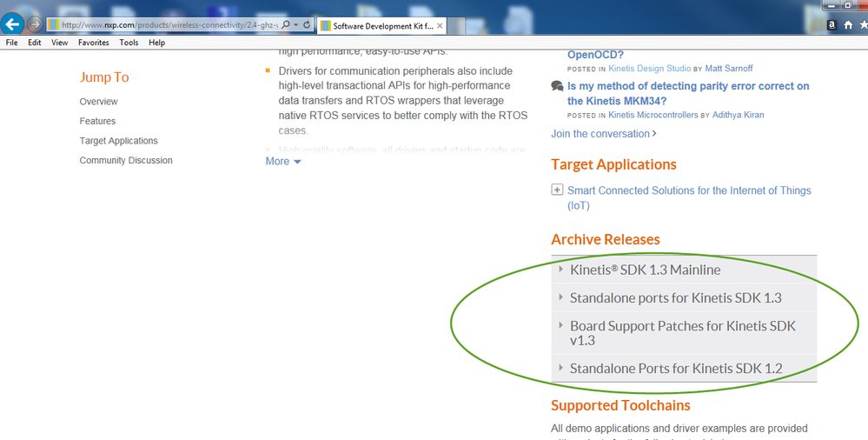Open the File menu
The image size is (868, 440).
tap(11, 42)
